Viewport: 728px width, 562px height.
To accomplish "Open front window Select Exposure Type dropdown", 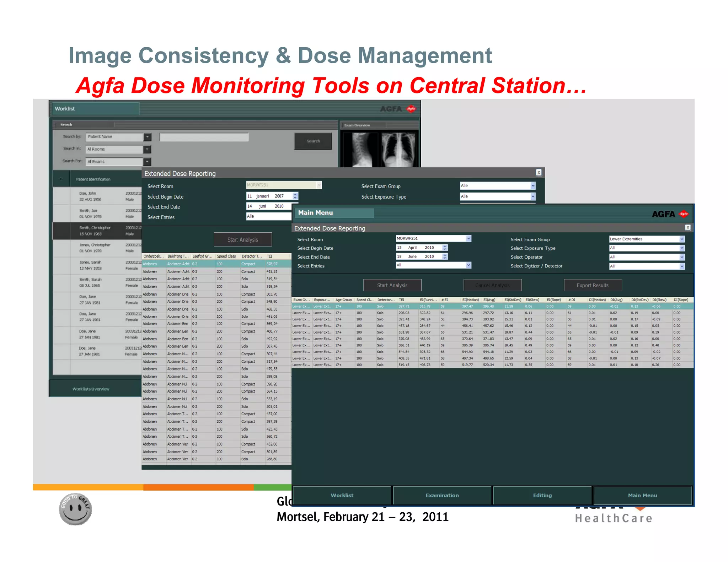I will [647, 248].
